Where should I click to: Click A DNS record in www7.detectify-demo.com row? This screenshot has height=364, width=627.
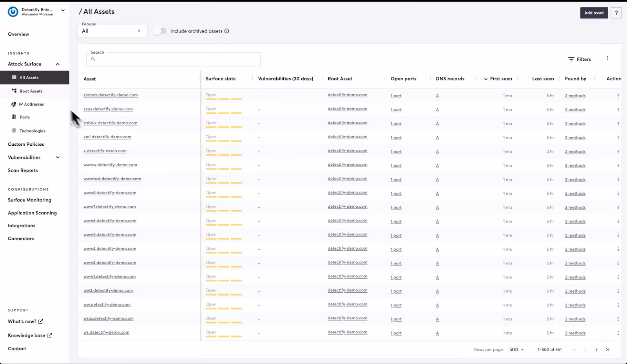pyautogui.click(x=437, y=207)
